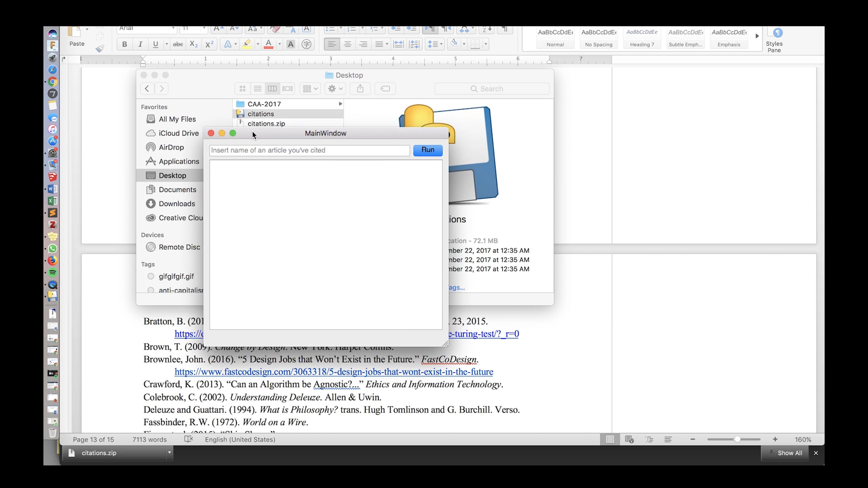Viewport: 868px width, 488px height.
Task: Justify the paragraph text
Action: pos(379,44)
